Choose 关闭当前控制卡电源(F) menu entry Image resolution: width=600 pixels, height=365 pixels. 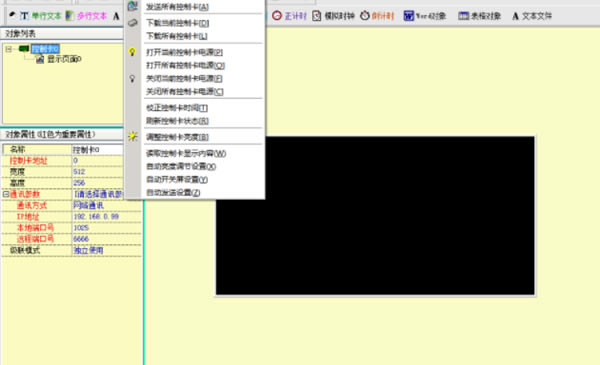(x=184, y=78)
